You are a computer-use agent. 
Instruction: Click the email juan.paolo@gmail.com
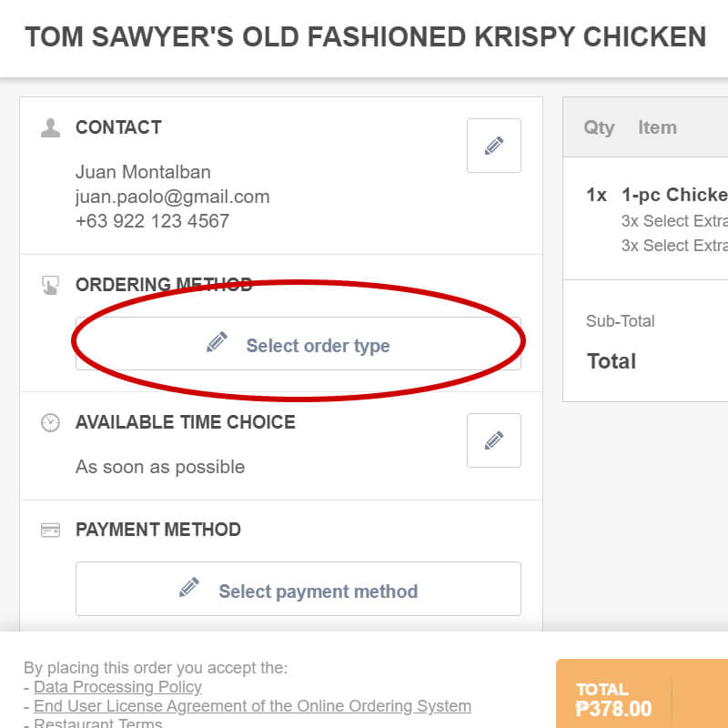tap(172, 197)
